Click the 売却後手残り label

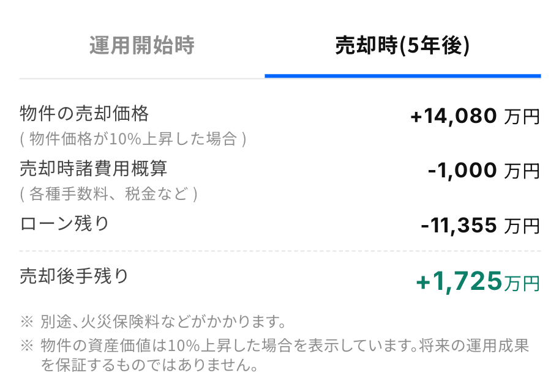click(x=74, y=276)
